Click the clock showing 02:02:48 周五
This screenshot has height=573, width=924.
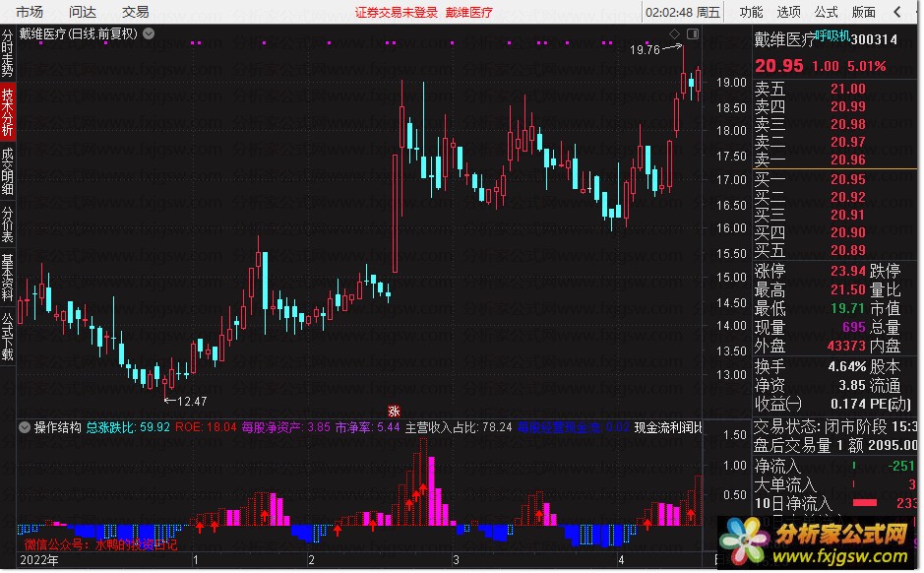(x=682, y=13)
